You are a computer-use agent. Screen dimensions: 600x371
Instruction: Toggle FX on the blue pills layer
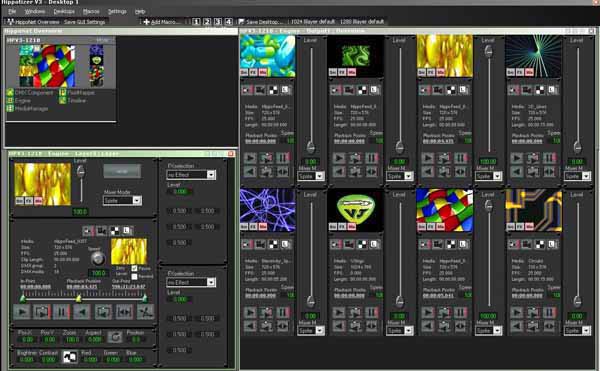[253, 72]
